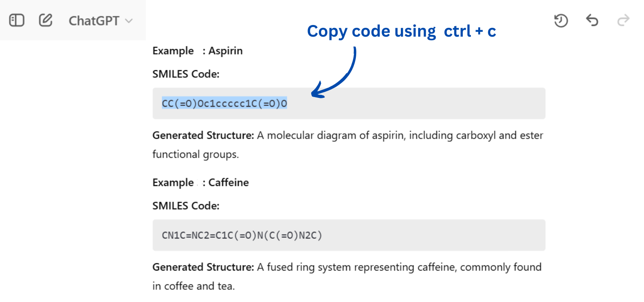Click the blue curved arrow annotation
The width and height of the screenshot is (644, 302).
[x=334, y=72]
